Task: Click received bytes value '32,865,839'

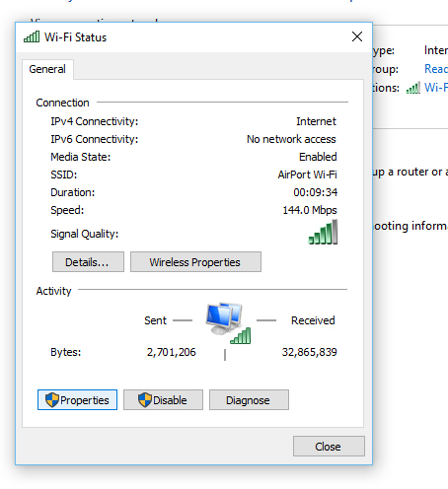Action: pyautogui.click(x=309, y=352)
